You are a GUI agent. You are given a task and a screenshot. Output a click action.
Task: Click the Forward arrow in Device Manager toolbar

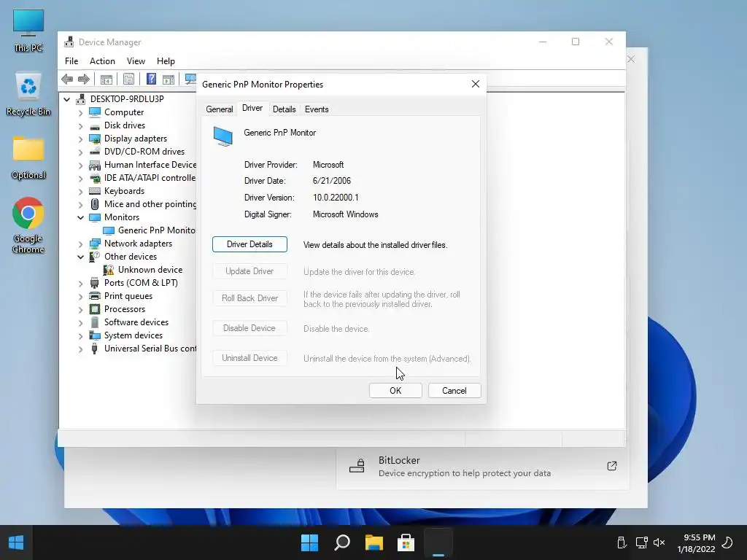tap(84, 79)
